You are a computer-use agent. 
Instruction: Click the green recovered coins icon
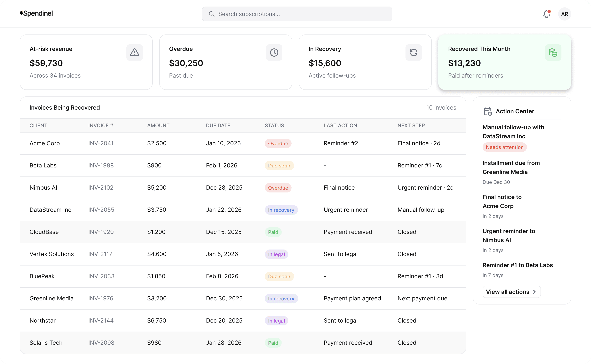point(553,53)
